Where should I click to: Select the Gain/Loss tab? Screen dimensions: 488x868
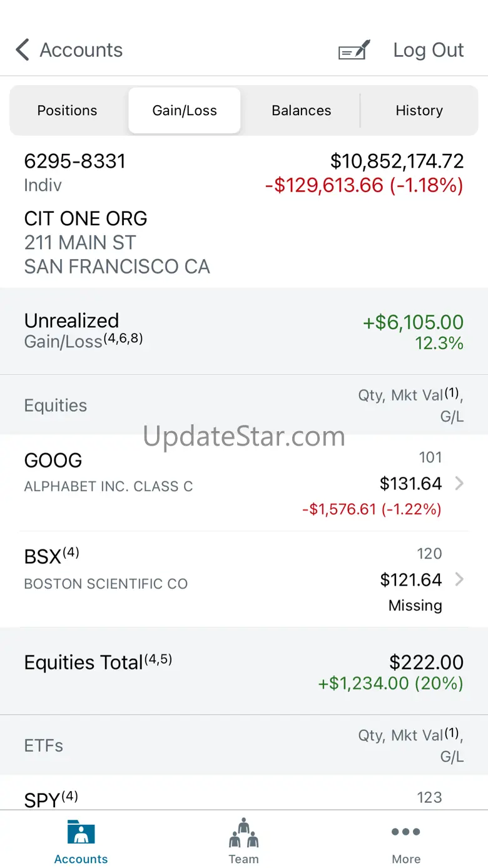point(185,110)
